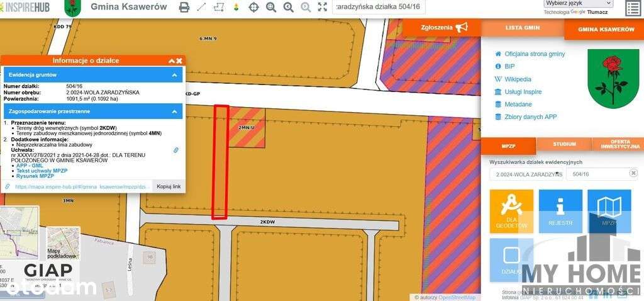Go to previous map view magnifier

288,7
